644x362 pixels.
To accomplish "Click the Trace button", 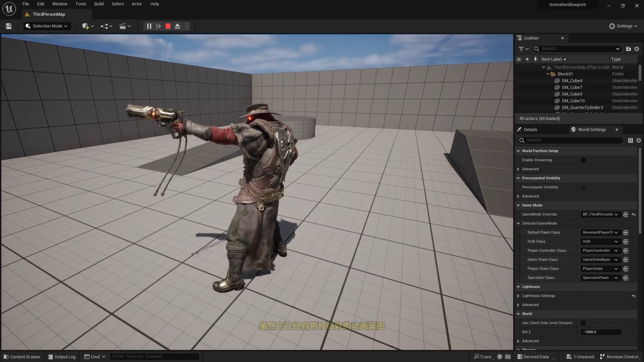I will (x=483, y=357).
